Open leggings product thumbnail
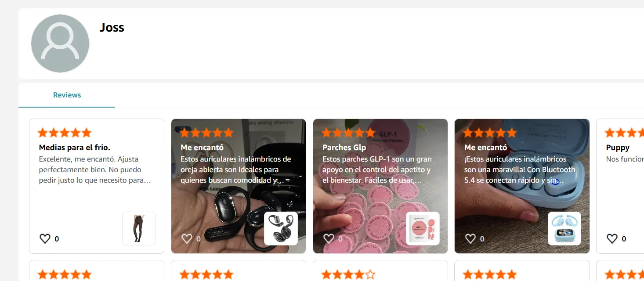 139,228
